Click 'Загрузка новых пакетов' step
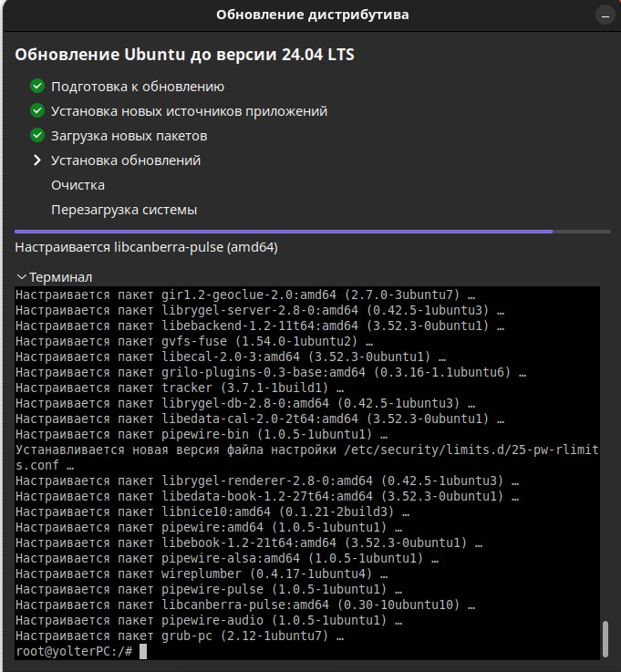The height and width of the screenshot is (672, 621). pyautogui.click(x=129, y=136)
